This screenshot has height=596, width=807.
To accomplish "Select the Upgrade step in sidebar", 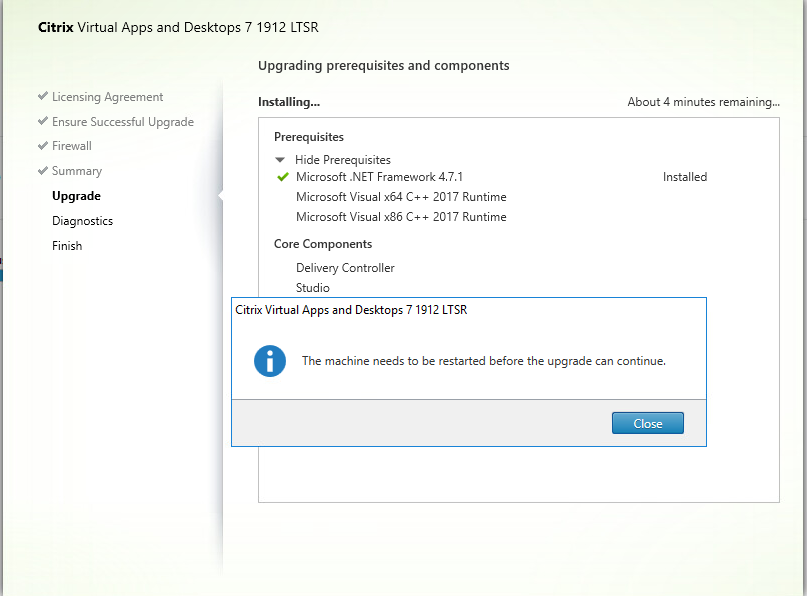I will 76,196.
